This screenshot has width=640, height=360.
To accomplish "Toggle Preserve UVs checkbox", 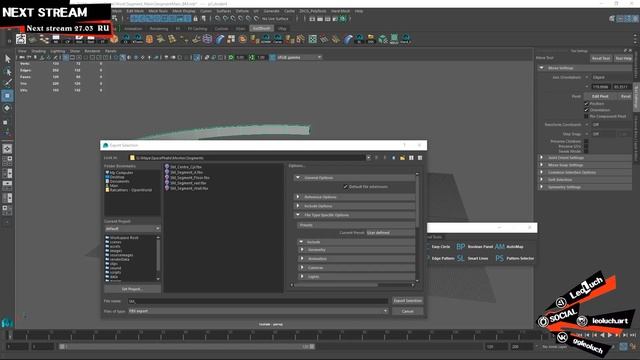I will (x=586, y=146).
